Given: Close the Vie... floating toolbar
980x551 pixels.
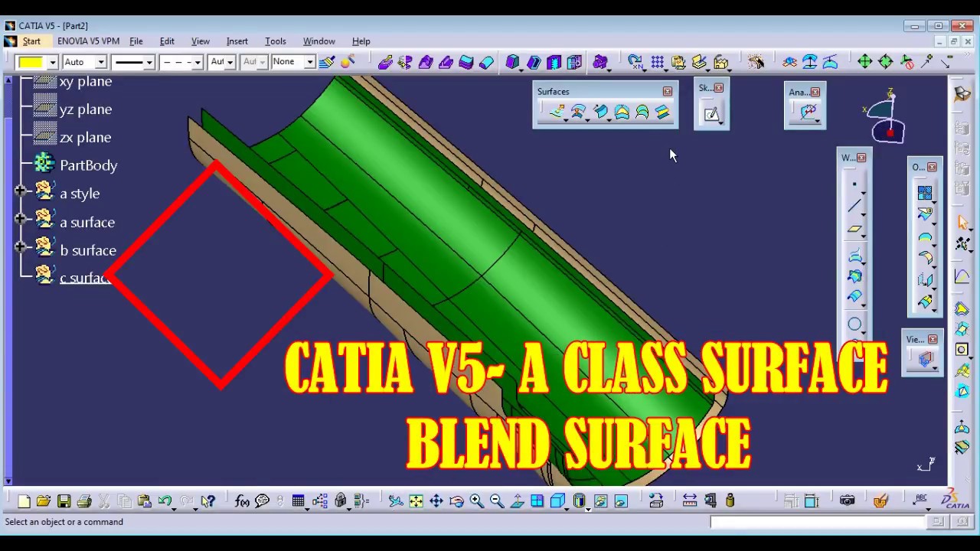Looking at the screenshot, I should [x=933, y=339].
